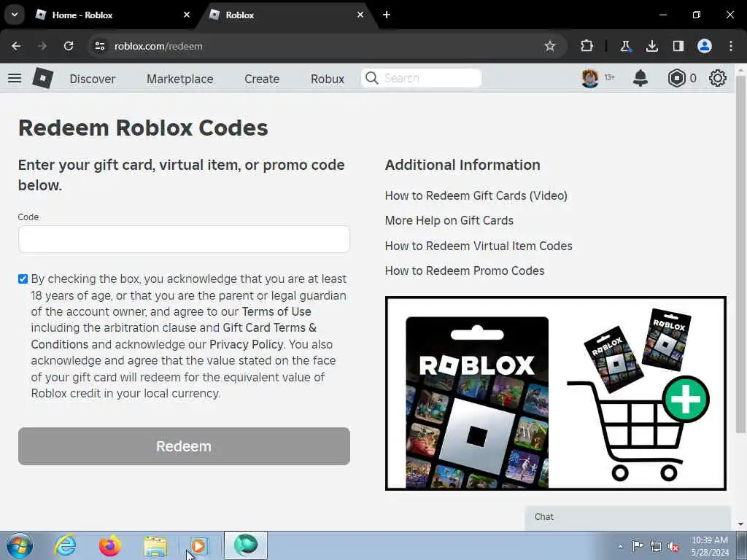Open the muted volume tray icon
The height and width of the screenshot is (560, 747).
(673, 546)
